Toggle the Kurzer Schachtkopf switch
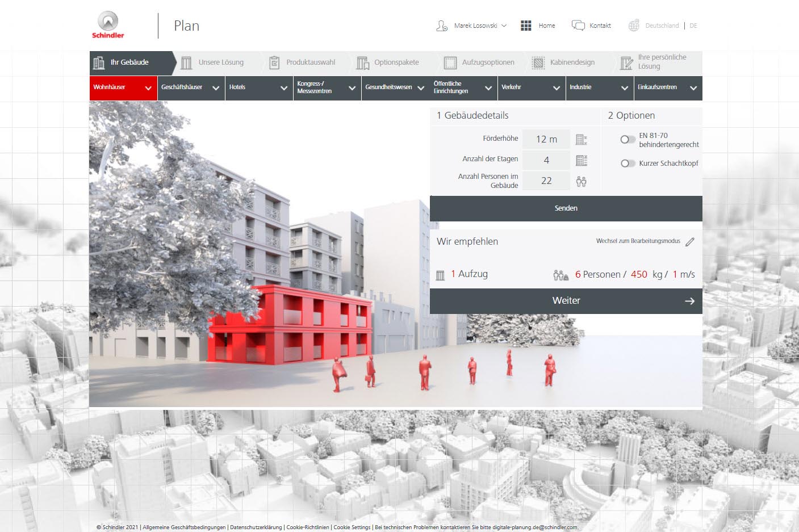The width and height of the screenshot is (799, 532). [628, 164]
